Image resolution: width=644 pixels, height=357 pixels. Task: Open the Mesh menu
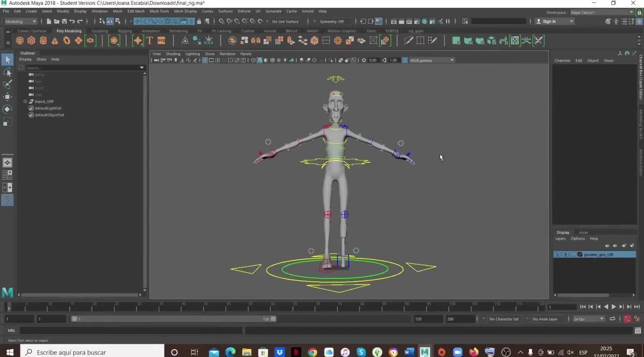118,11
